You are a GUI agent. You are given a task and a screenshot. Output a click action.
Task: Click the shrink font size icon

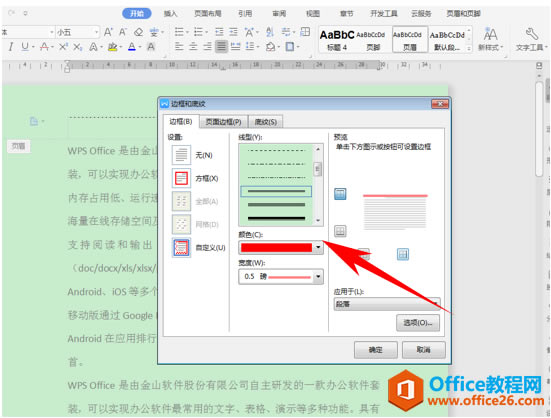coord(123,32)
